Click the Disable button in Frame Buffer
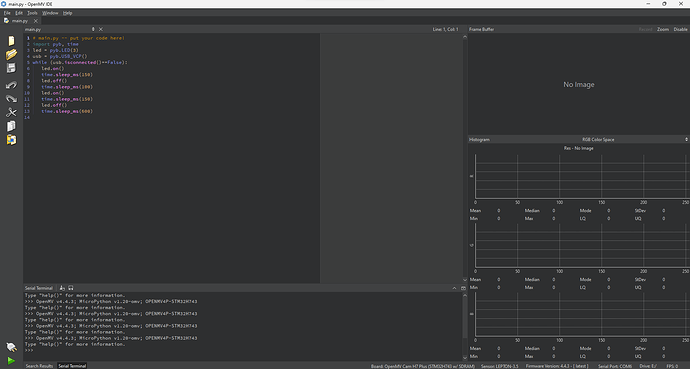The image size is (690, 369). [x=680, y=29]
